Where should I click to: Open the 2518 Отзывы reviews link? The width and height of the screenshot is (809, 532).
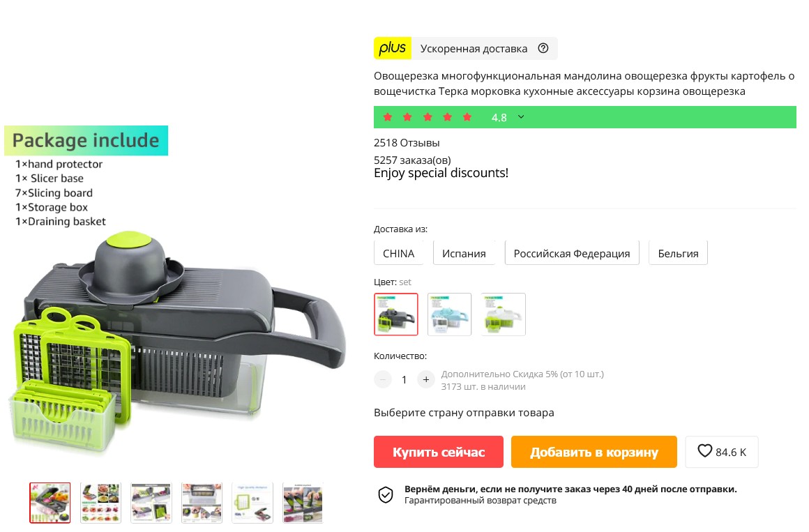(407, 143)
